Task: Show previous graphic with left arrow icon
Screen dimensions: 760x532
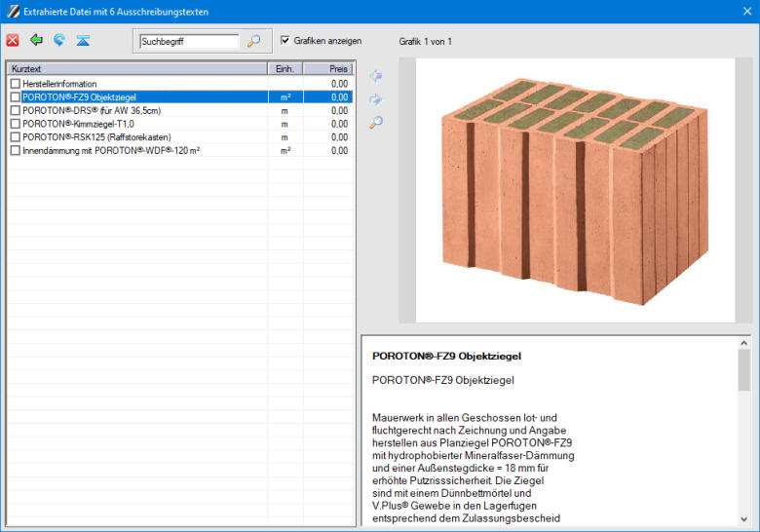Action: point(376,76)
